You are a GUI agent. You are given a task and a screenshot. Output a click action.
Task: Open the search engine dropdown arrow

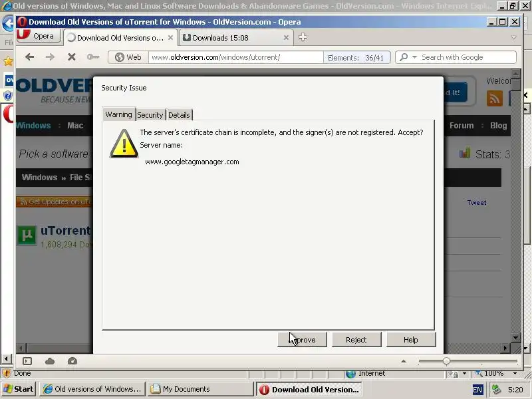click(x=414, y=57)
